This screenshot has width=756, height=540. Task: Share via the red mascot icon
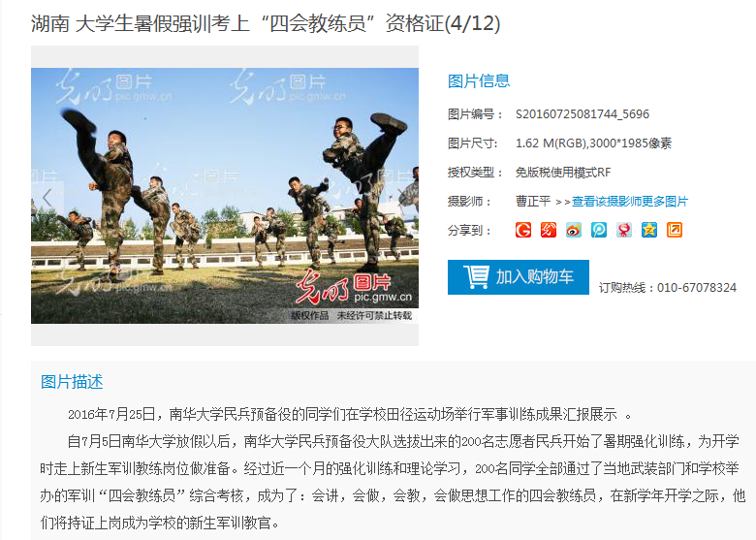point(624,230)
